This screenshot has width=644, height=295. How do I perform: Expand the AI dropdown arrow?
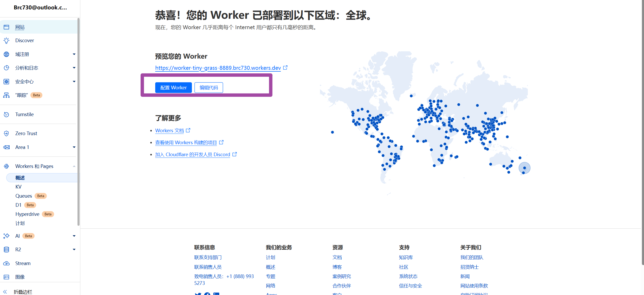point(74,236)
